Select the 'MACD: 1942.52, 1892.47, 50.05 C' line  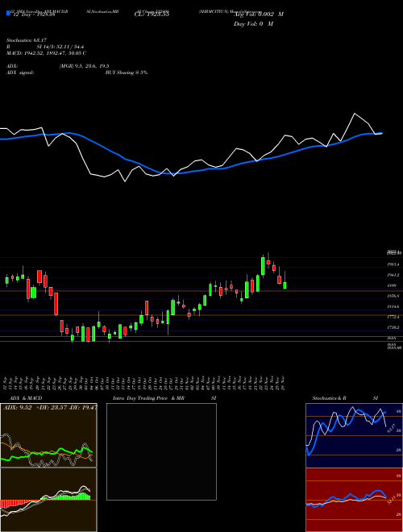pyautogui.click(x=47, y=53)
